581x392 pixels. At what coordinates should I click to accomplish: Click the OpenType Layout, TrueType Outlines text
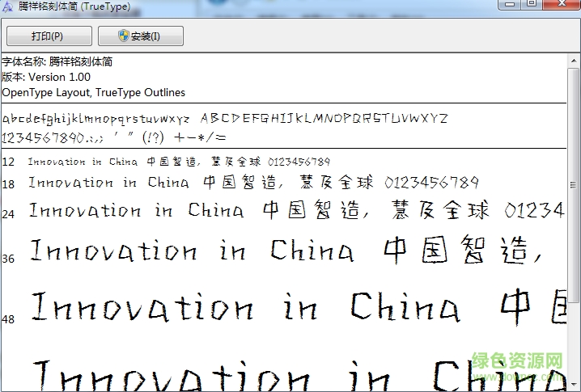tap(93, 92)
